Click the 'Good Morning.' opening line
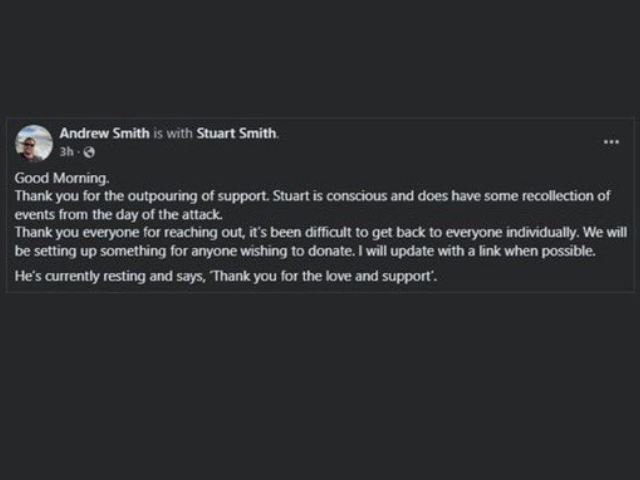Screen dimensions: 640x480 click(62, 178)
